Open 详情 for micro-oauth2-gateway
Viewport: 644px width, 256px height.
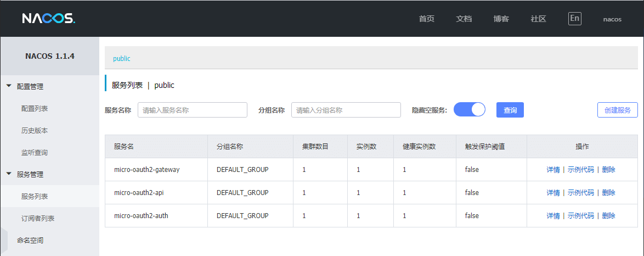tap(553, 170)
